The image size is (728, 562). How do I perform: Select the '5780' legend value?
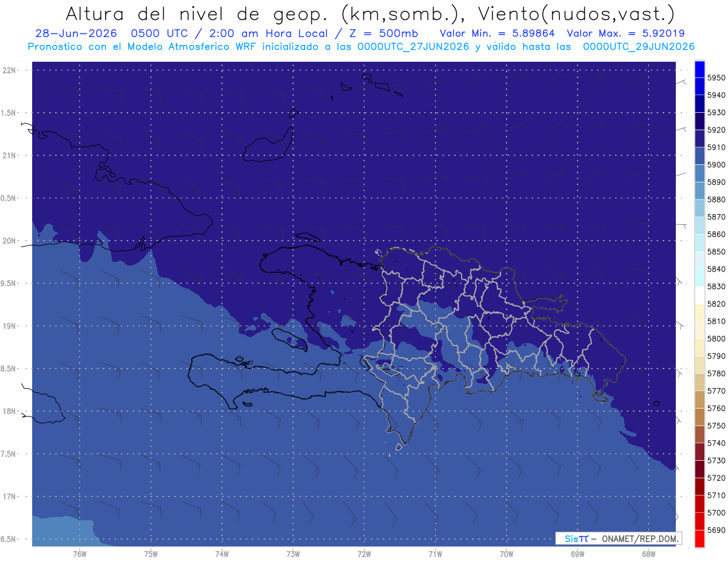(x=716, y=373)
